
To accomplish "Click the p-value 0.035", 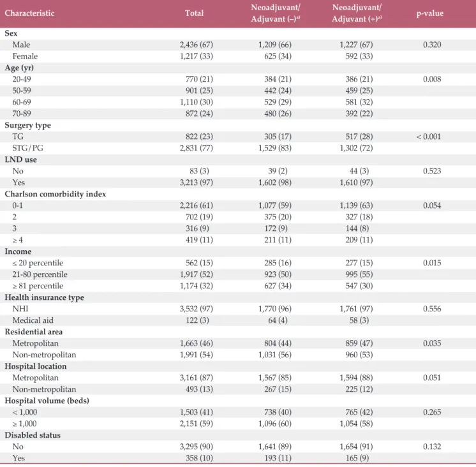I will point(432,343).
